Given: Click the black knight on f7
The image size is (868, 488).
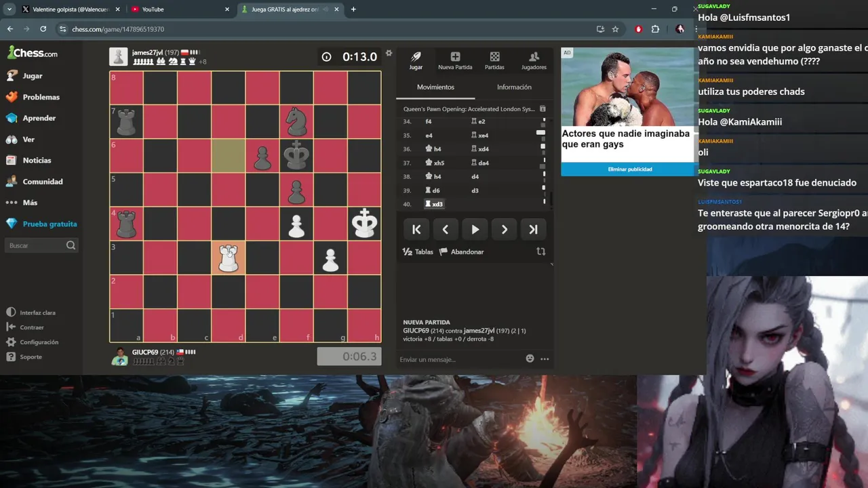Looking at the screenshot, I should pyautogui.click(x=296, y=122).
